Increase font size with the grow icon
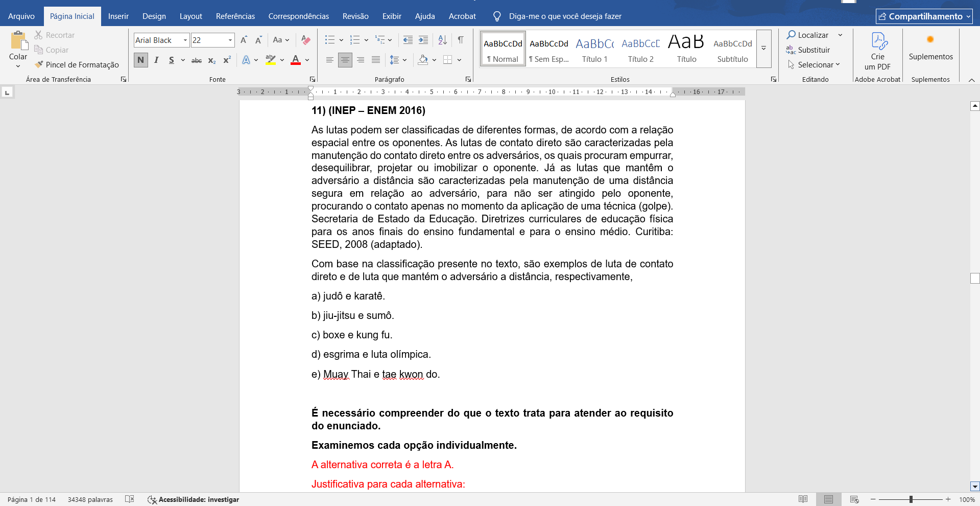This screenshot has height=506, width=980. [244, 40]
